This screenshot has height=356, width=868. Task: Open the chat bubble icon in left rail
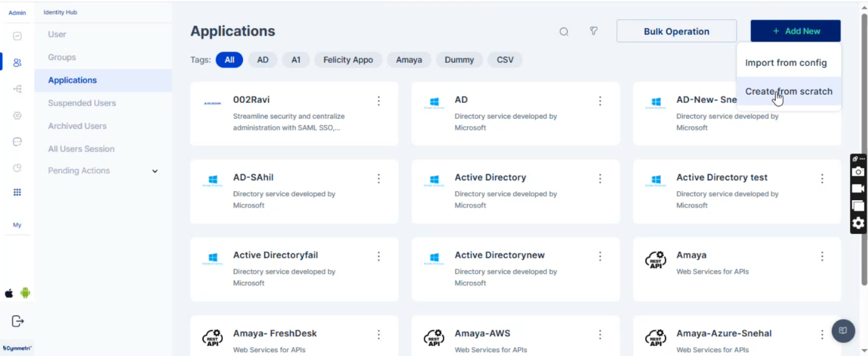click(x=17, y=142)
